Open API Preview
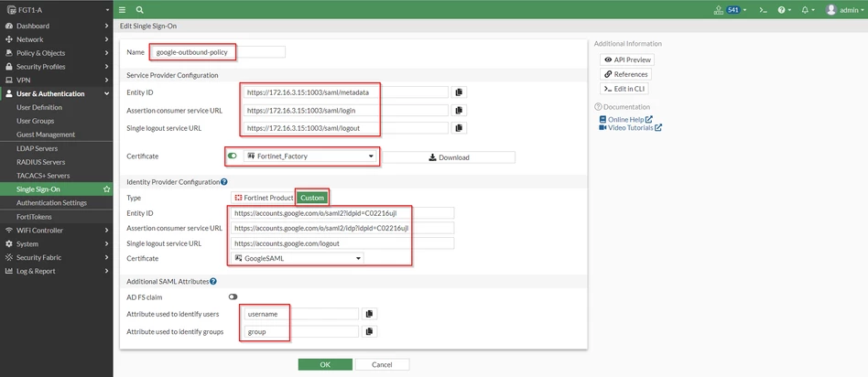 point(627,59)
